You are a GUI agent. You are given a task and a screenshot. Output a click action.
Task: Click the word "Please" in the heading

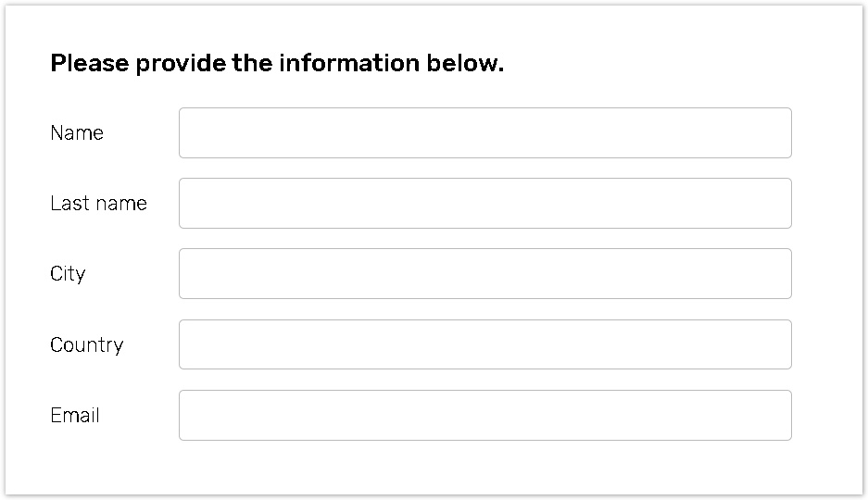tap(90, 64)
